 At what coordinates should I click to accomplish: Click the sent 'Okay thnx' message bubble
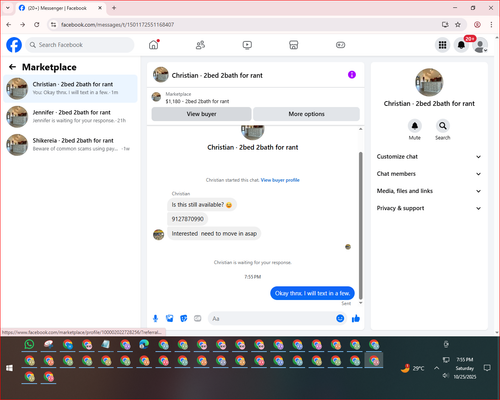(312, 293)
